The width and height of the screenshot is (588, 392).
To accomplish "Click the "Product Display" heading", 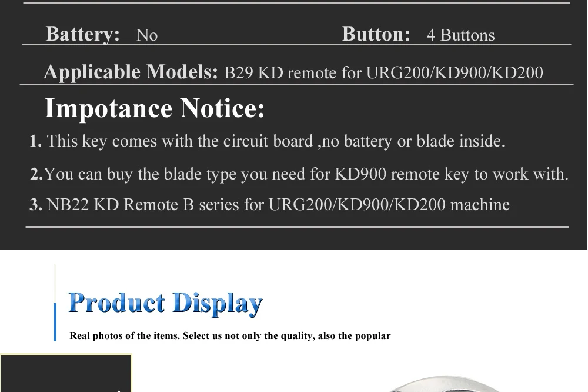I will coord(165,303).
